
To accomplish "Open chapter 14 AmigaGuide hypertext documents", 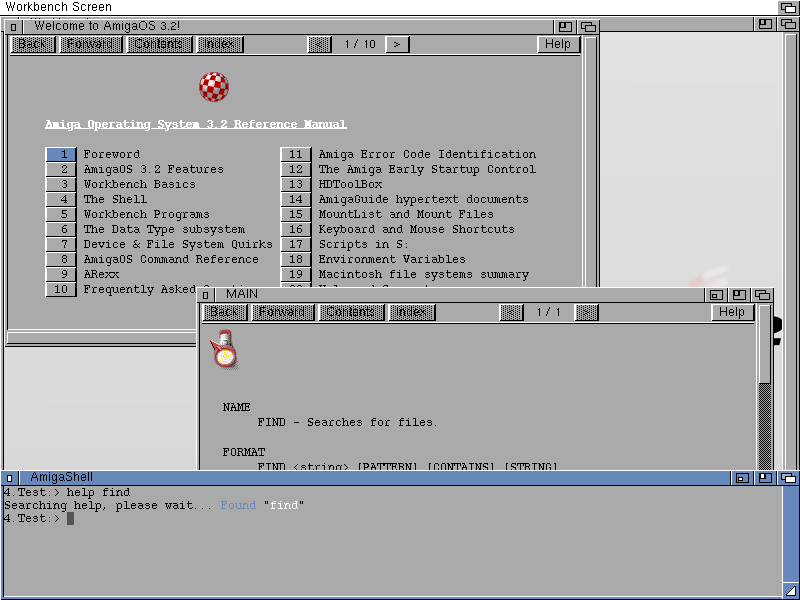I will coord(296,199).
